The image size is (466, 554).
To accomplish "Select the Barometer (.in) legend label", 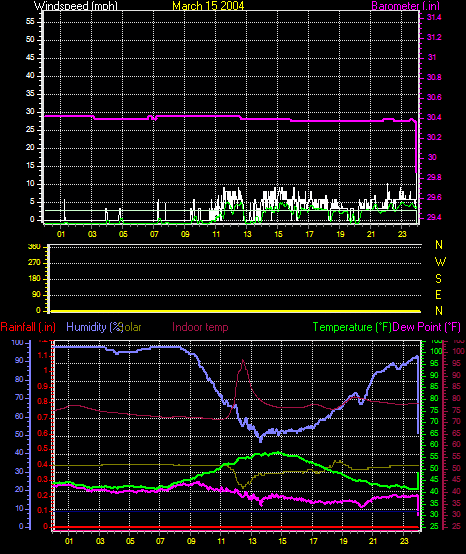I will coord(405,6).
